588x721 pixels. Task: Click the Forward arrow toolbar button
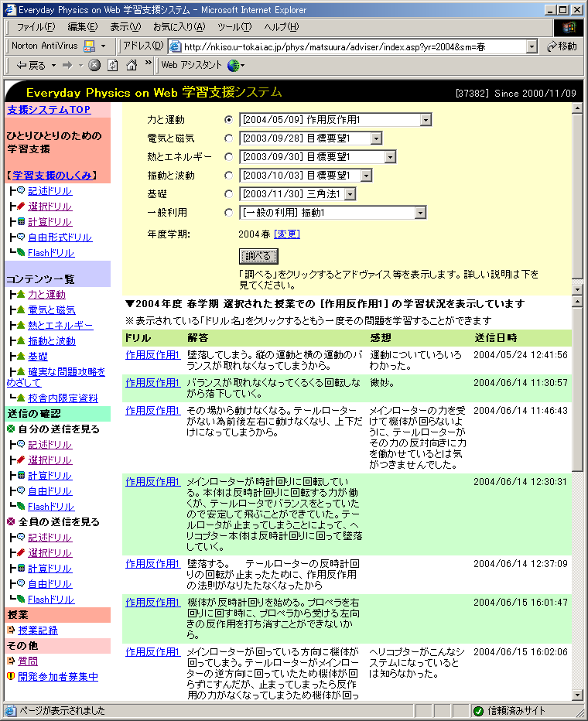67,66
